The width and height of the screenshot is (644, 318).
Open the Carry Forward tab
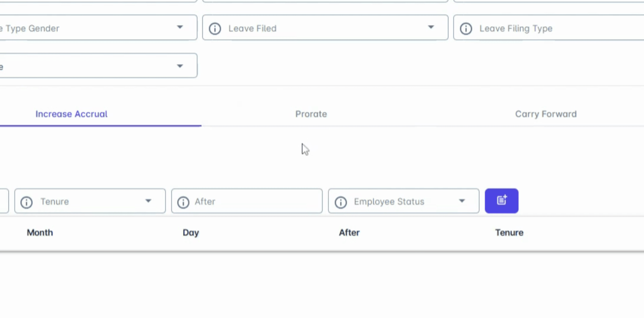546,114
